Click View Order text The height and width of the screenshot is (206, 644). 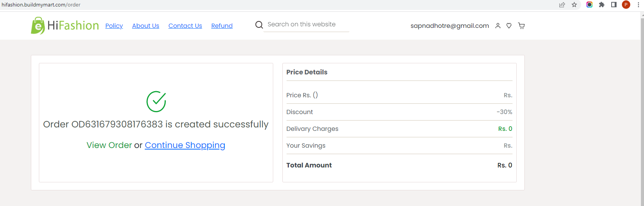(x=109, y=145)
